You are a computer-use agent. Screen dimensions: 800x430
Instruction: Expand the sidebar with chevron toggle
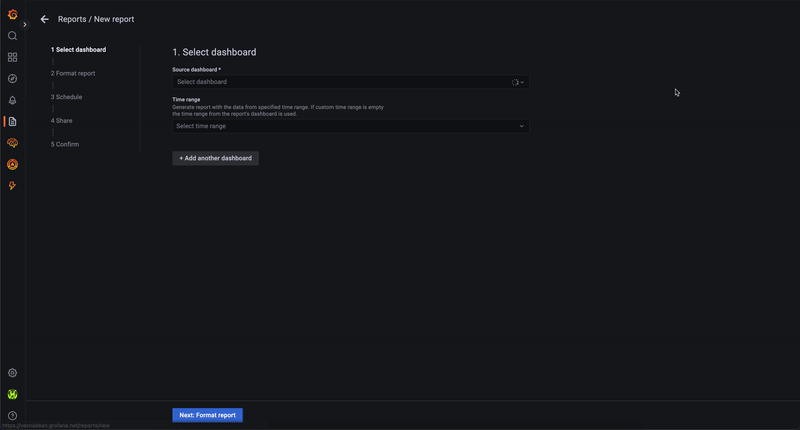tap(25, 24)
